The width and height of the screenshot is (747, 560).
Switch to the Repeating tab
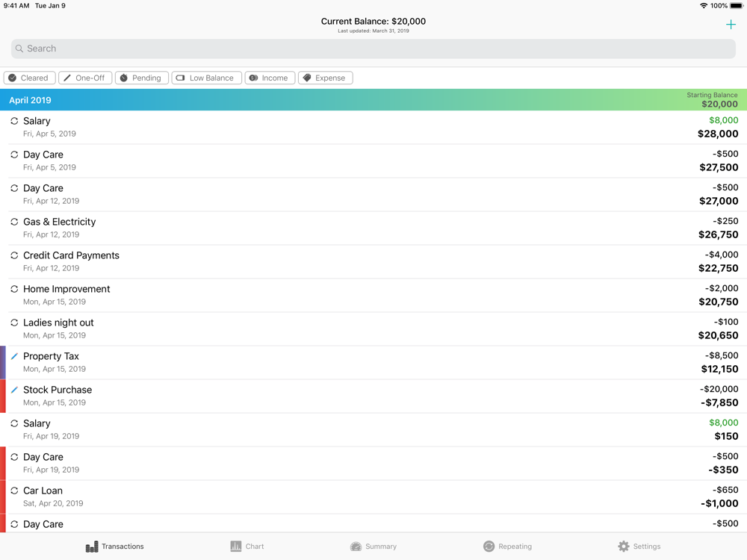tap(507, 547)
